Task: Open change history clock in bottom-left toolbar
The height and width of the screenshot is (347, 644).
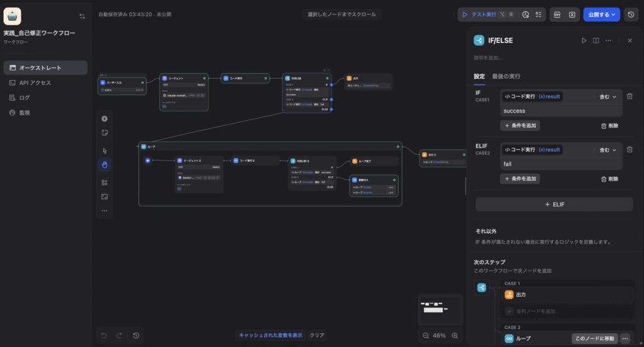Action: (136, 336)
